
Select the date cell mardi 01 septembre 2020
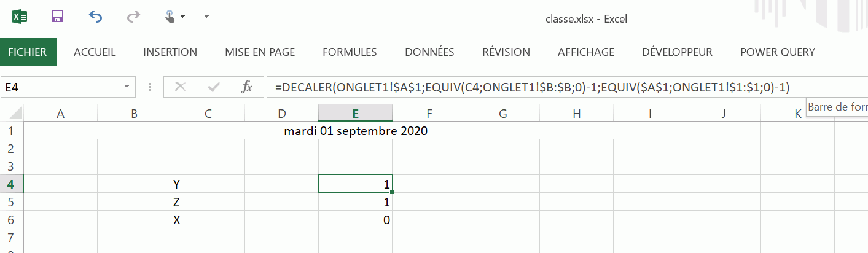coord(355,131)
